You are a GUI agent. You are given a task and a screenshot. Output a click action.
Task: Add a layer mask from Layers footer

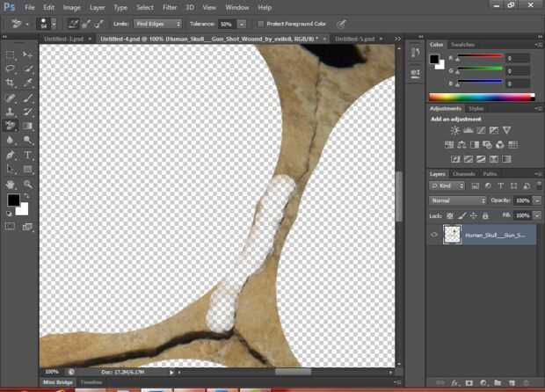coord(469,382)
